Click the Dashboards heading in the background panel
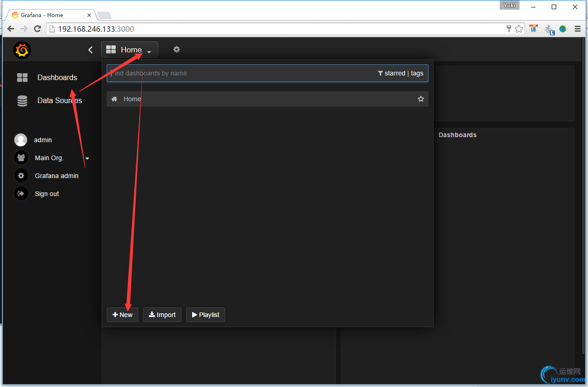The height and width of the screenshot is (387, 588). [457, 135]
